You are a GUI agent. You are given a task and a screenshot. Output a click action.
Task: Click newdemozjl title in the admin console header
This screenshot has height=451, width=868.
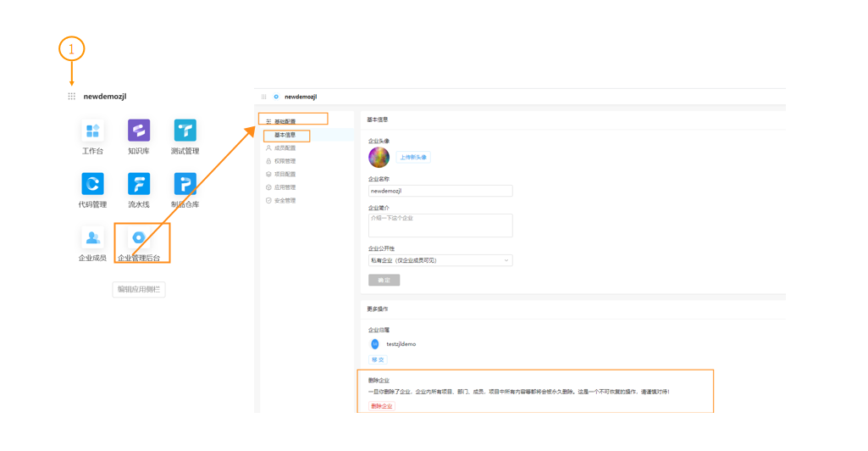coord(301,97)
